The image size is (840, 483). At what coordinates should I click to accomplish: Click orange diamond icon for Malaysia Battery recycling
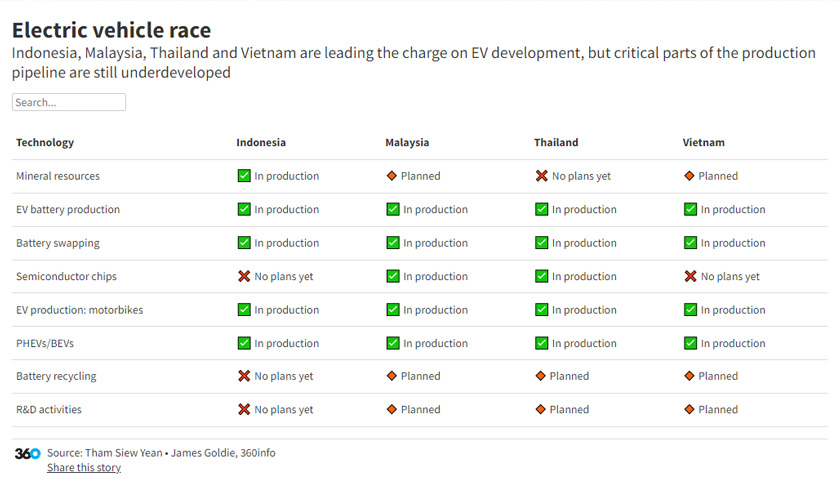[x=392, y=376]
